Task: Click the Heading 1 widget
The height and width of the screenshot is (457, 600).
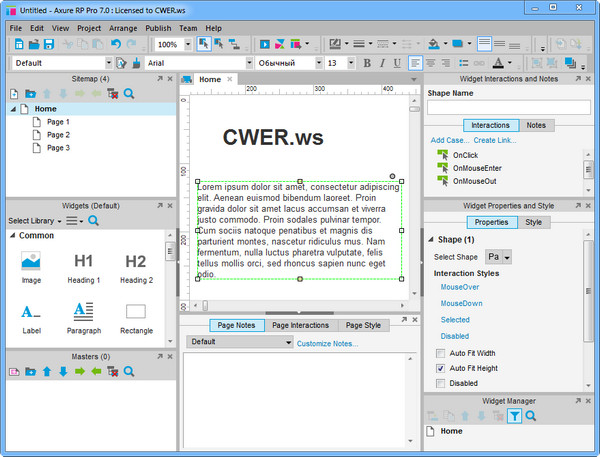Action: pos(84,266)
